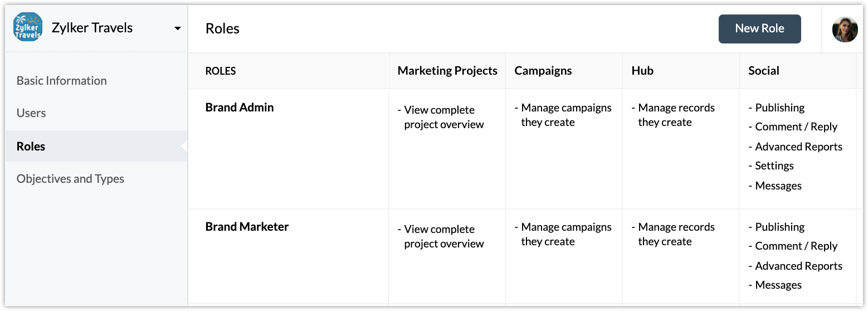Click the Campaigns column header
The image size is (868, 311).
point(543,71)
